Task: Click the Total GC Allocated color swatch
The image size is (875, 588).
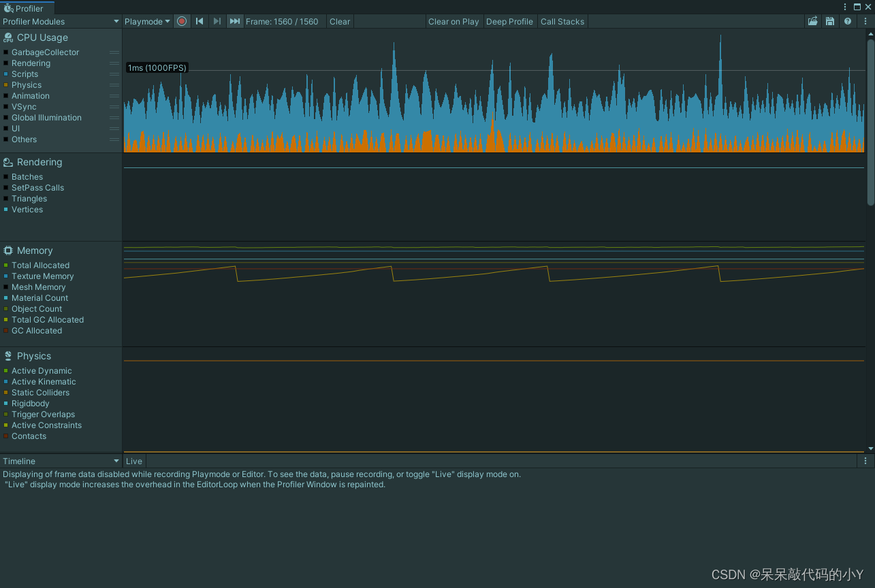Action: tap(6, 320)
